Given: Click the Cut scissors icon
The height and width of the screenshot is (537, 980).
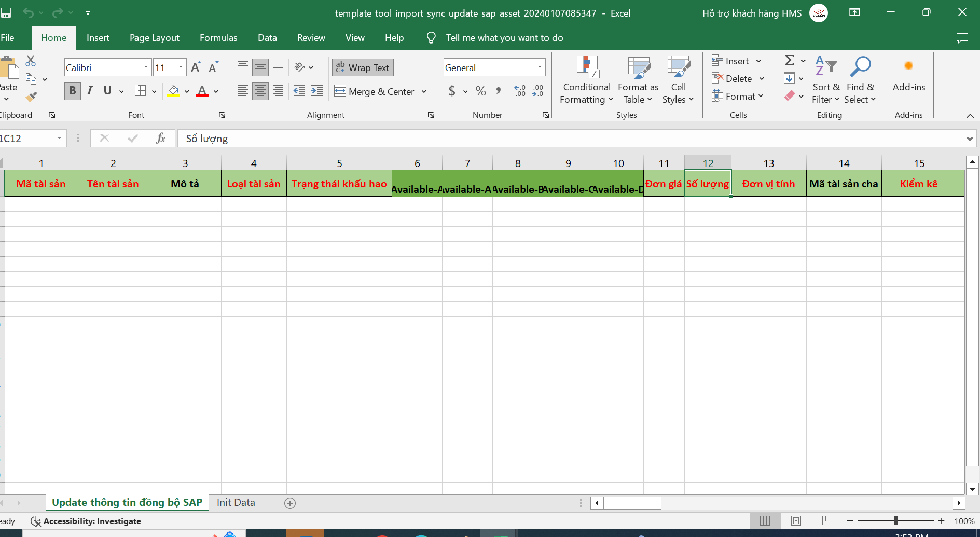Looking at the screenshot, I should [x=31, y=61].
